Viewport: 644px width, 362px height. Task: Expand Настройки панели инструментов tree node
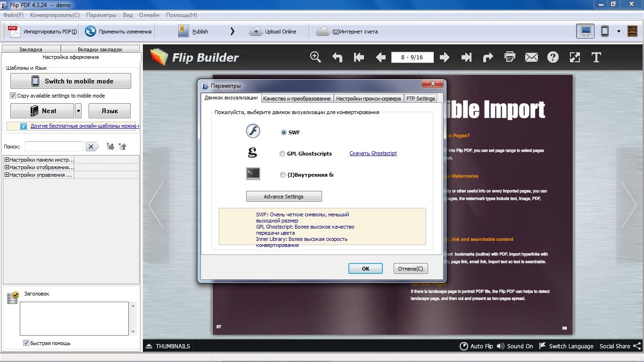tap(7, 160)
